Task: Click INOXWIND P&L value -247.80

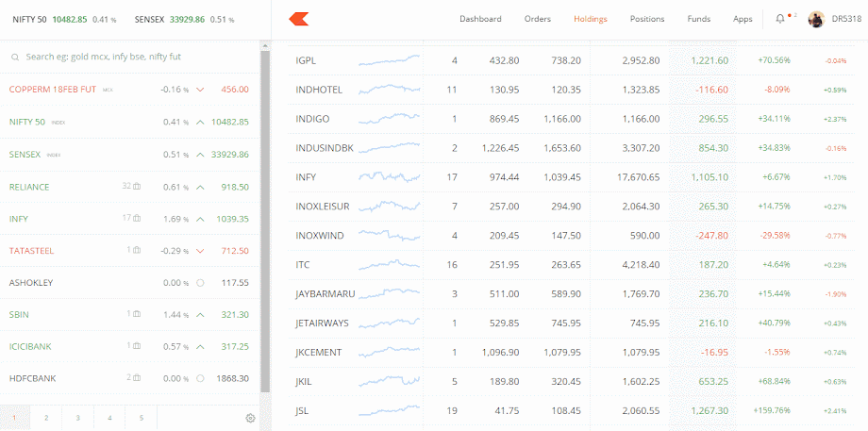Action: tap(712, 236)
